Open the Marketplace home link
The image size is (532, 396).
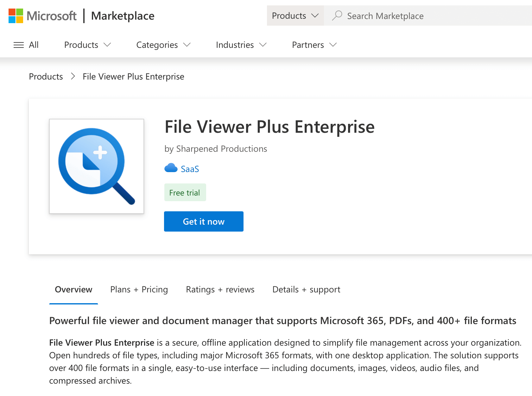123,16
